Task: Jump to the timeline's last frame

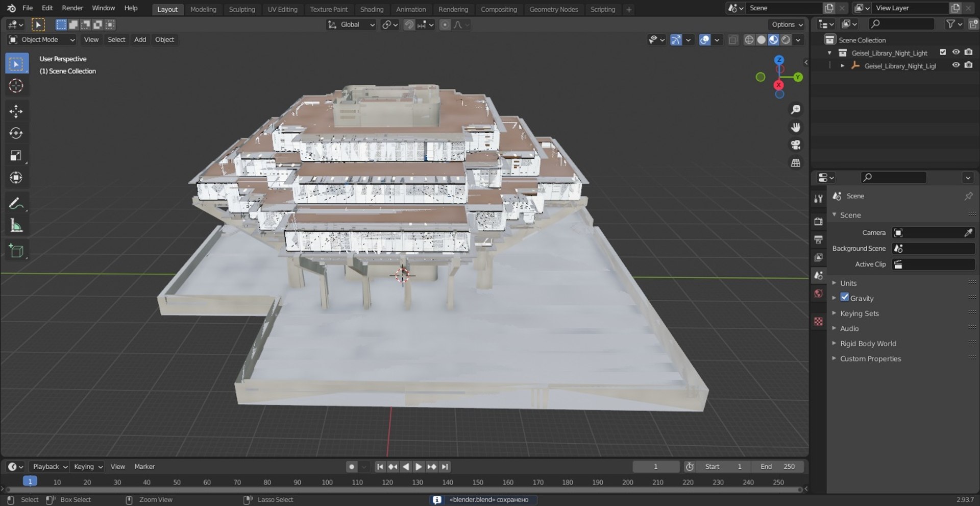Action: (445, 467)
